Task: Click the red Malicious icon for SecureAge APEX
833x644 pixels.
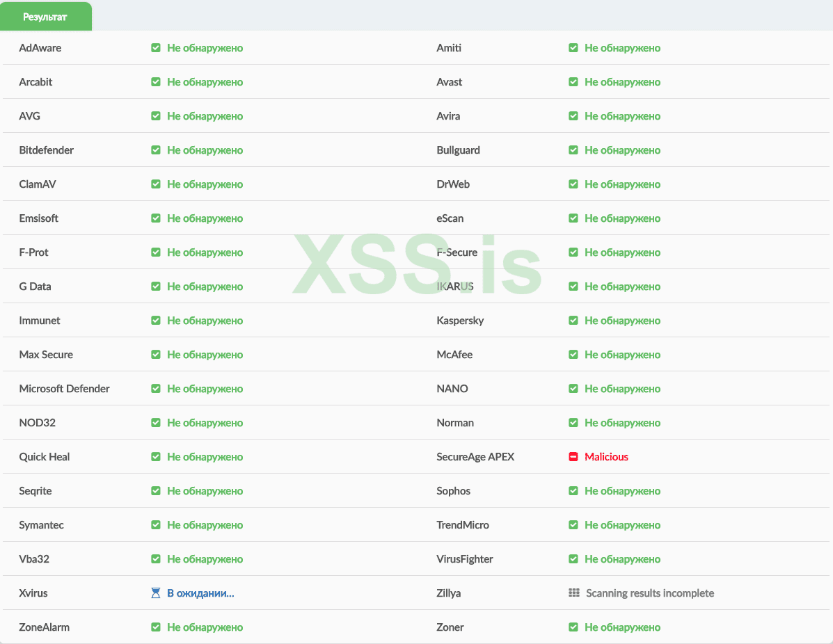Action: (573, 457)
